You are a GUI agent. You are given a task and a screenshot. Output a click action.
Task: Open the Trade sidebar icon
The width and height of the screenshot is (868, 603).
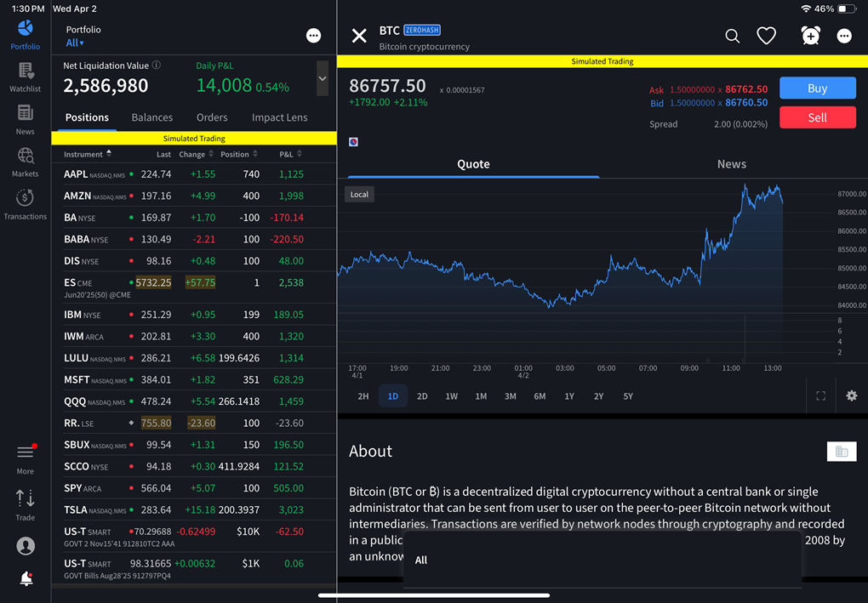[25, 504]
